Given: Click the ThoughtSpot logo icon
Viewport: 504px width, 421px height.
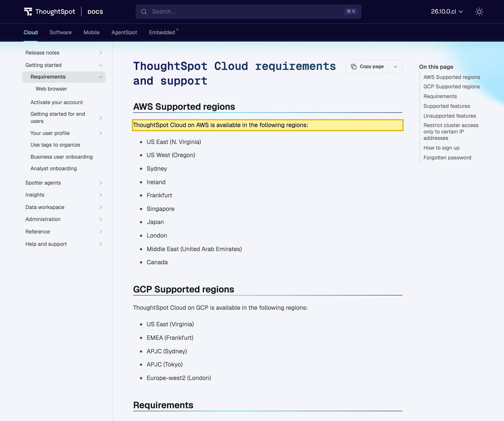Looking at the screenshot, I should click(x=28, y=11).
